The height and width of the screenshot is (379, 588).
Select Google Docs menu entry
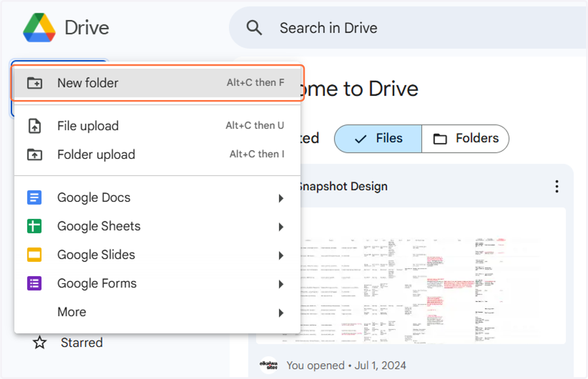[157, 198]
